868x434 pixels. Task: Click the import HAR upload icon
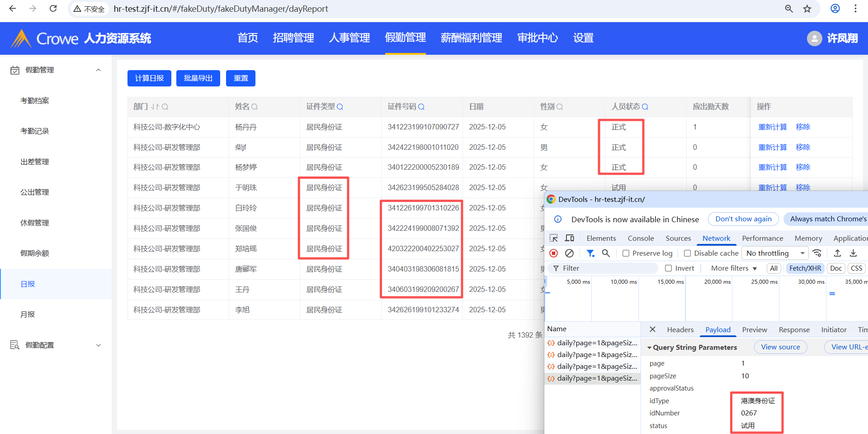coord(837,253)
